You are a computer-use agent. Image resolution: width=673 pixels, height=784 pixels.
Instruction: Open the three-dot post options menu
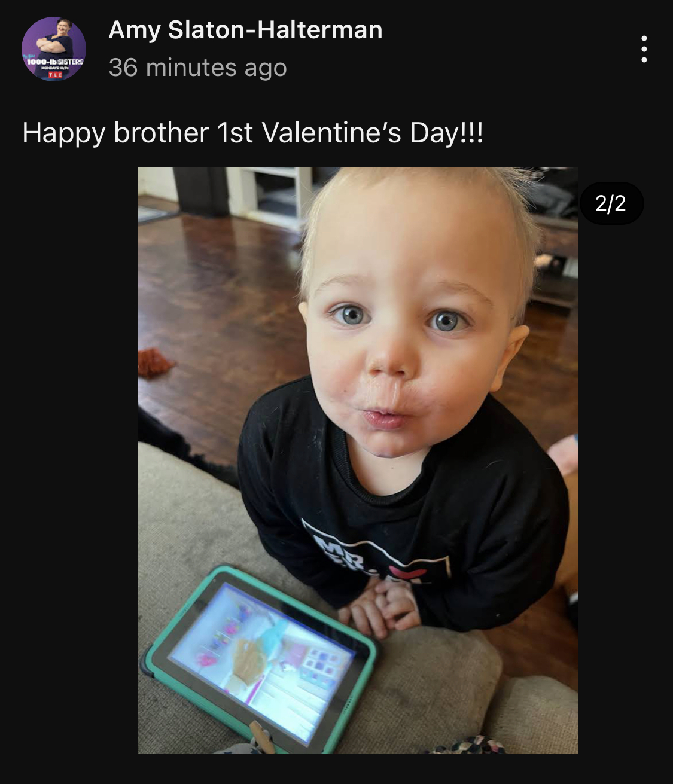click(x=644, y=49)
